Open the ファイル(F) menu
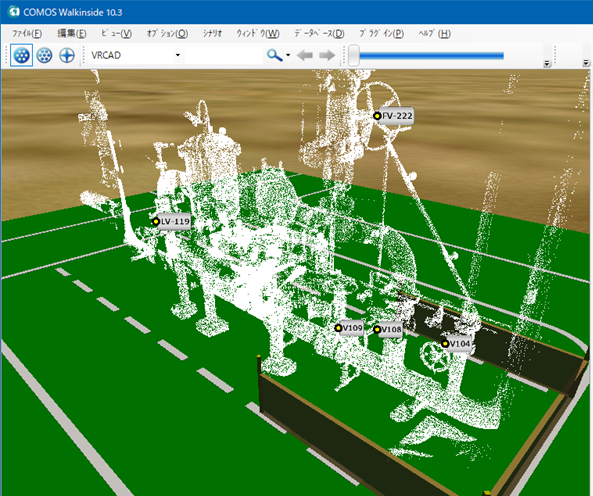Screen dimensions: 593x496 coord(27,34)
